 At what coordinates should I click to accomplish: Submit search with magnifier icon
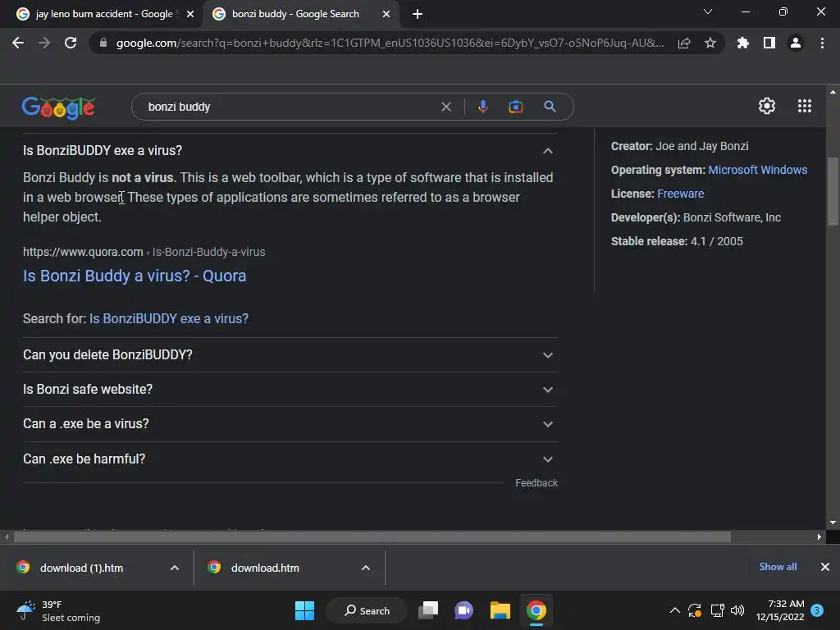click(550, 107)
